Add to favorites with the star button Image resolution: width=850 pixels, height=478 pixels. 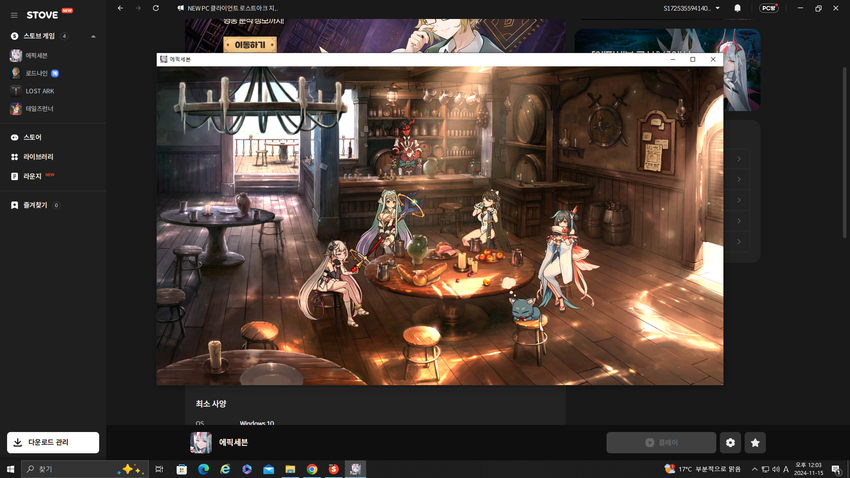click(755, 443)
